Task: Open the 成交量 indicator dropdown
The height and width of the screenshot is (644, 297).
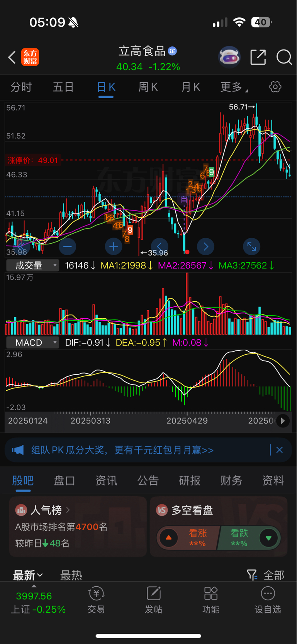Action: point(33,265)
